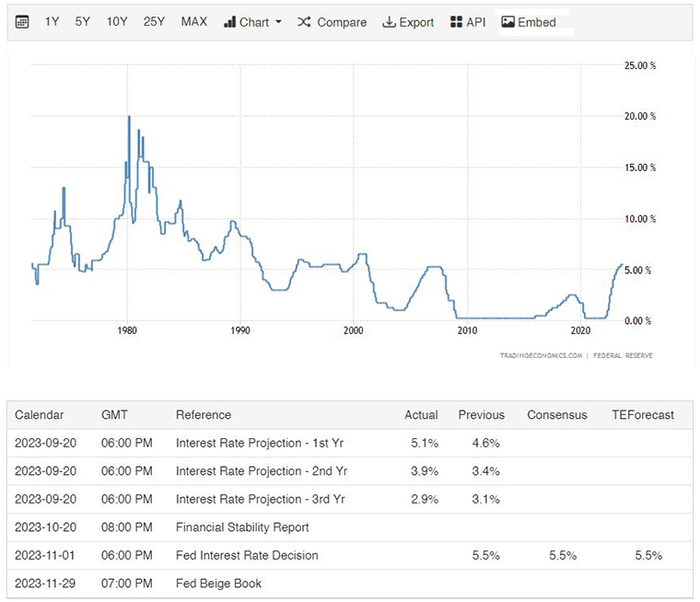Click the TRADINGECONOMICS.COM chart credit
Screen dimensions: 700x602
pos(541,355)
